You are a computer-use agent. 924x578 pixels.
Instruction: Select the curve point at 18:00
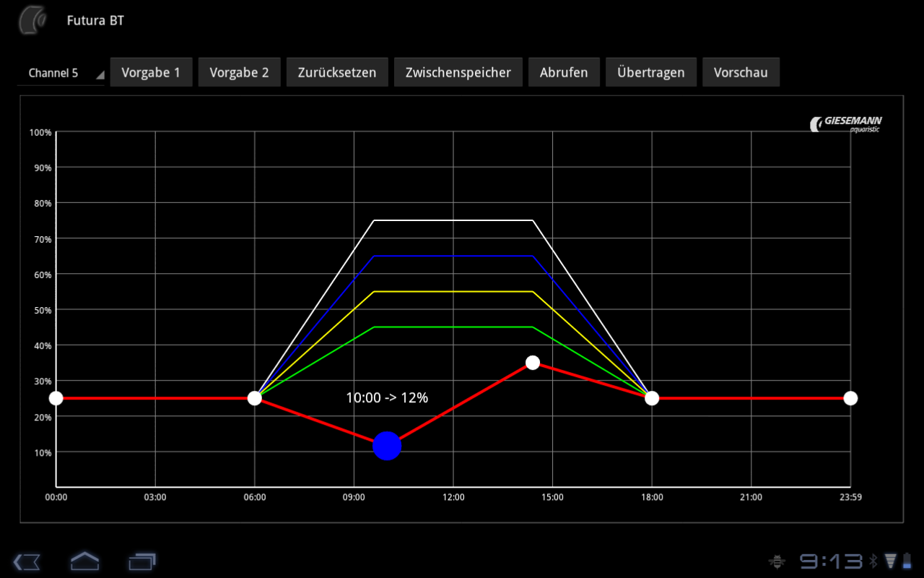coord(652,398)
